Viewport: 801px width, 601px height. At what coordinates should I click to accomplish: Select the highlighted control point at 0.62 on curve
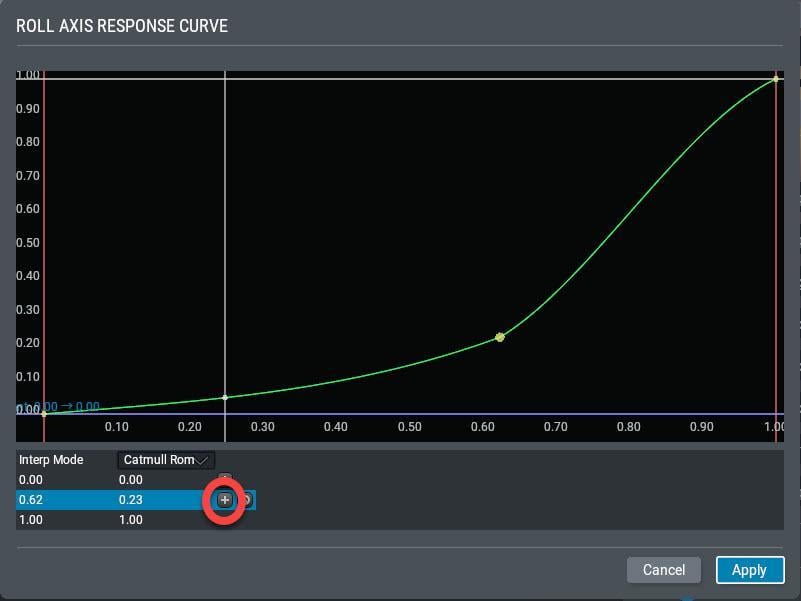coord(500,337)
